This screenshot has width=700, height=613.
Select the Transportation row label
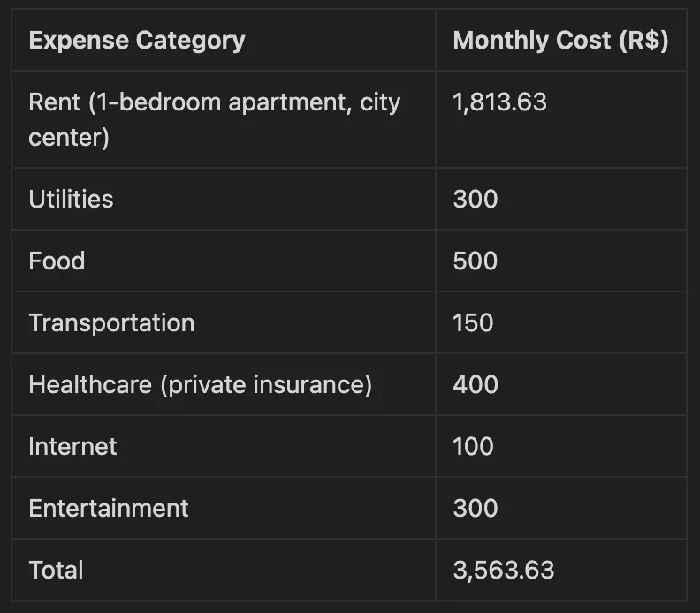coord(111,322)
